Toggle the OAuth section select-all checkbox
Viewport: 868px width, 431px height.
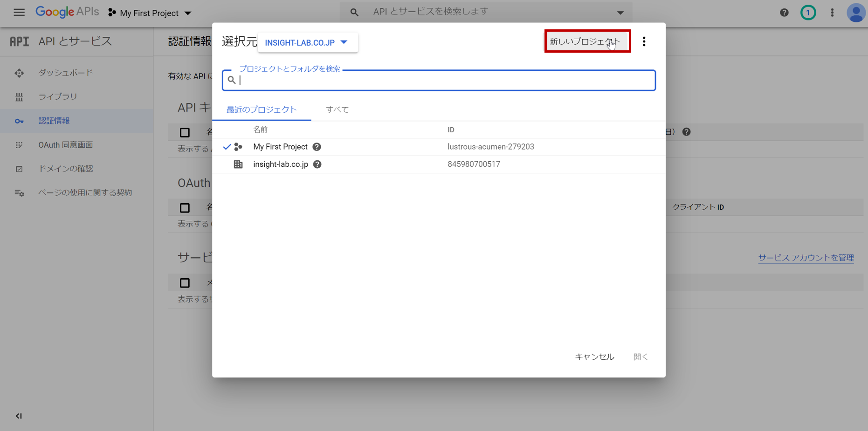pyautogui.click(x=185, y=208)
